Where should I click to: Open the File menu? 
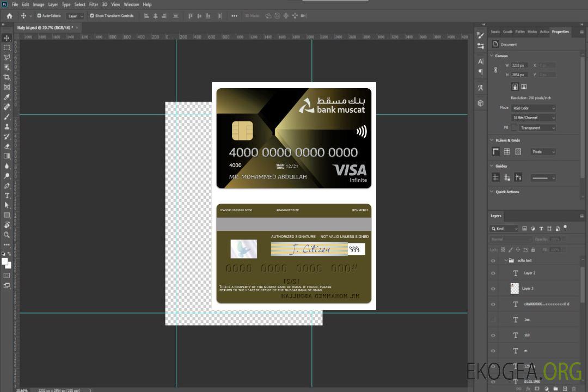pyautogui.click(x=15, y=4)
